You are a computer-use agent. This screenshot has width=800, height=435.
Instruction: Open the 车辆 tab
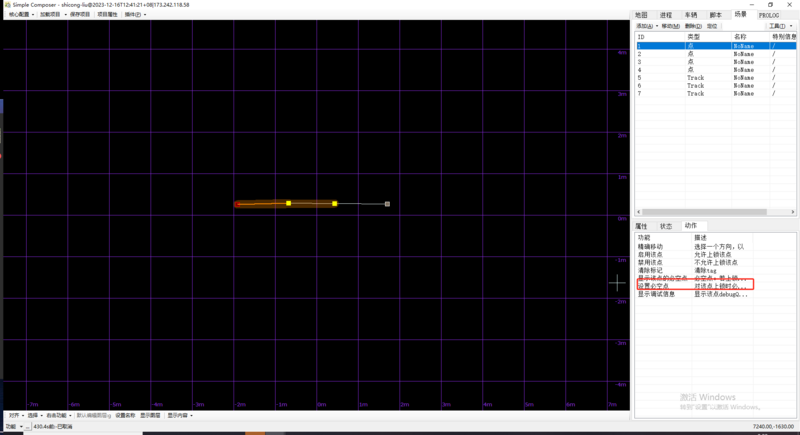(x=691, y=15)
